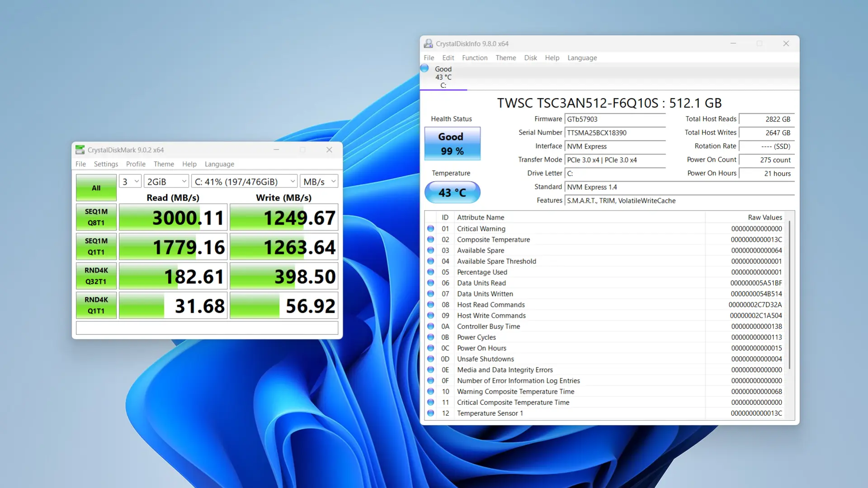Screen dimensions: 868x488
Task: Click the status orb for Media and Data Integrity Errors
Action: 431,370
